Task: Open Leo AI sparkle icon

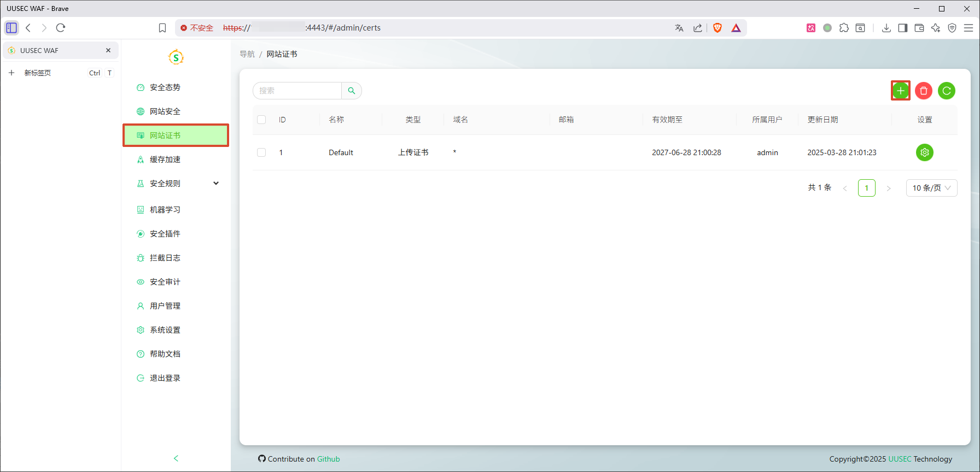Action: (936, 28)
